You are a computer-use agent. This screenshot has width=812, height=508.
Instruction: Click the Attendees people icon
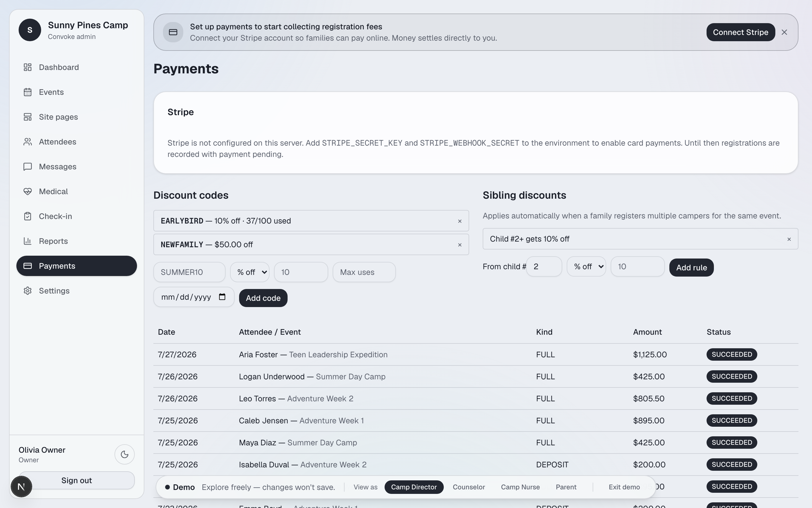28,142
